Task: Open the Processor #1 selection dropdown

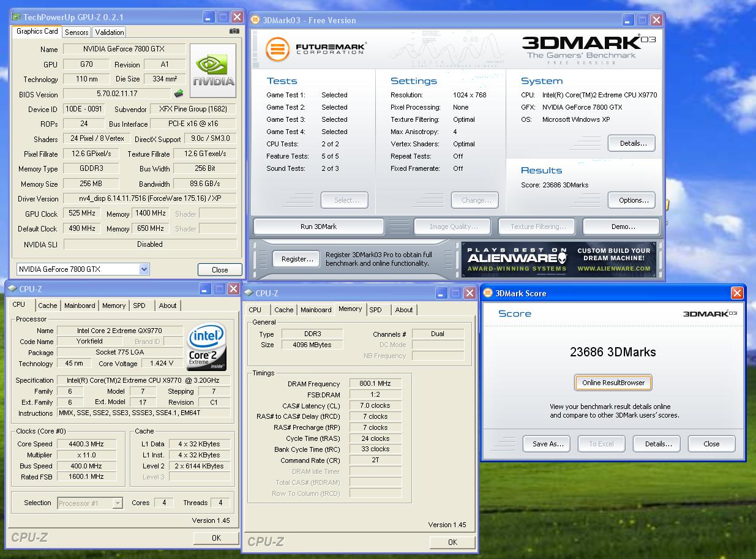Action: (118, 503)
